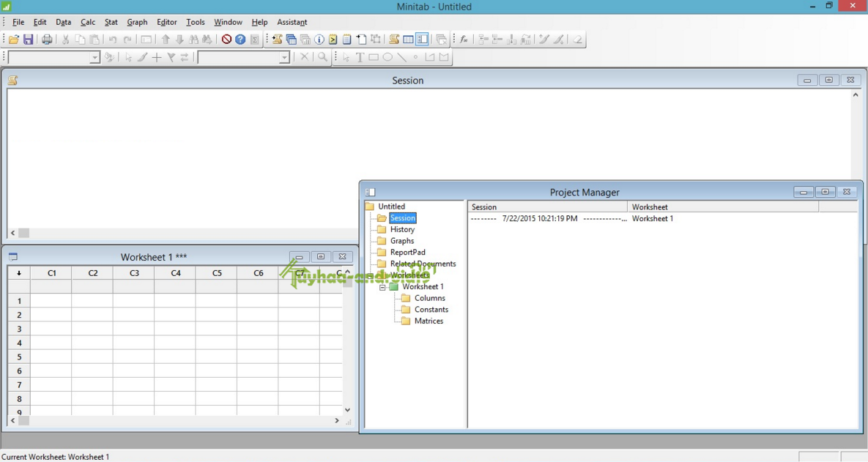Click the Text 'T' drawing tool icon
The height and width of the screenshot is (462, 868).
pyautogui.click(x=360, y=57)
